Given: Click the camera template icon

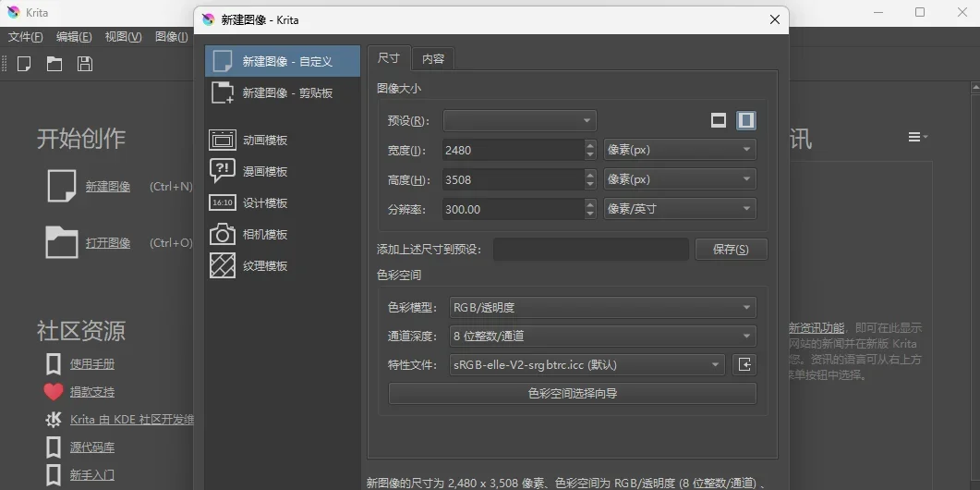Looking at the screenshot, I should [x=222, y=234].
